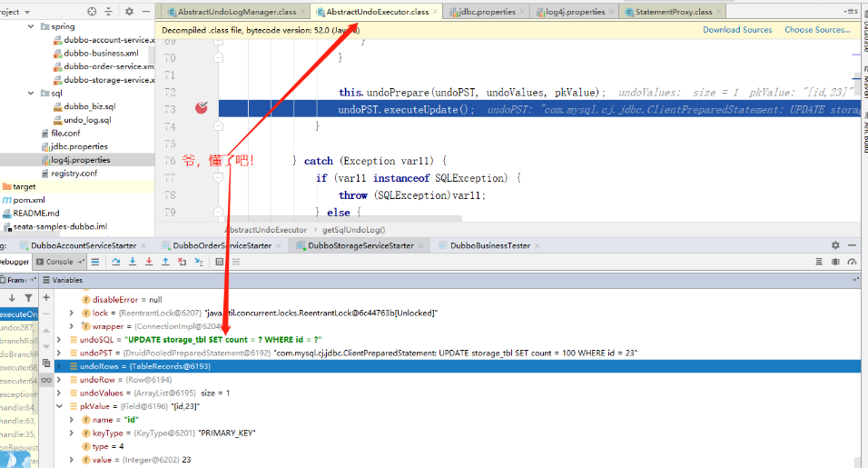Collapse the spring folder
Screen dimensions: 868x468
tap(31, 26)
